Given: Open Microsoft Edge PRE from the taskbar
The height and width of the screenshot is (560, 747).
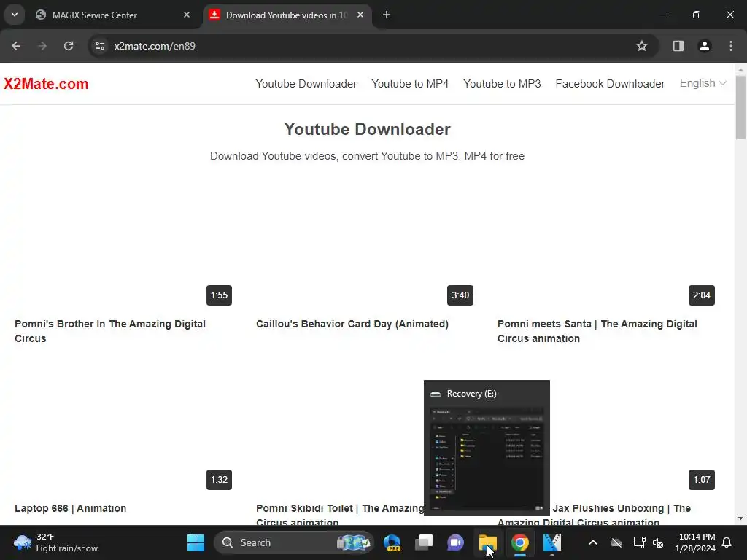Looking at the screenshot, I should point(392,542).
